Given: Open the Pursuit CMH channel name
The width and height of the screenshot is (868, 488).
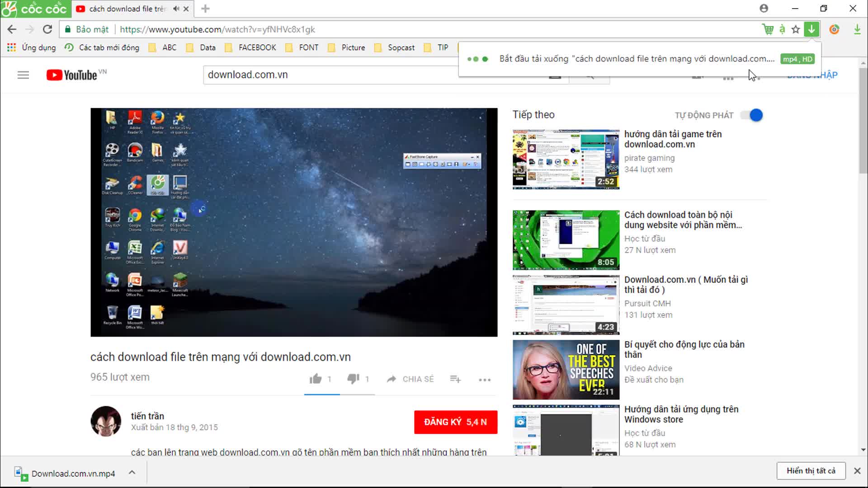Looking at the screenshot, I should (647, 303).
